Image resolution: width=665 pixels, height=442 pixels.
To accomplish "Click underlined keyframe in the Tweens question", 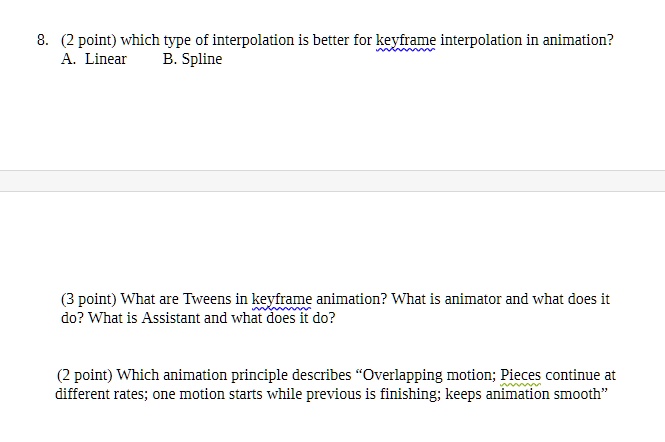I will (x=282, y=300).
